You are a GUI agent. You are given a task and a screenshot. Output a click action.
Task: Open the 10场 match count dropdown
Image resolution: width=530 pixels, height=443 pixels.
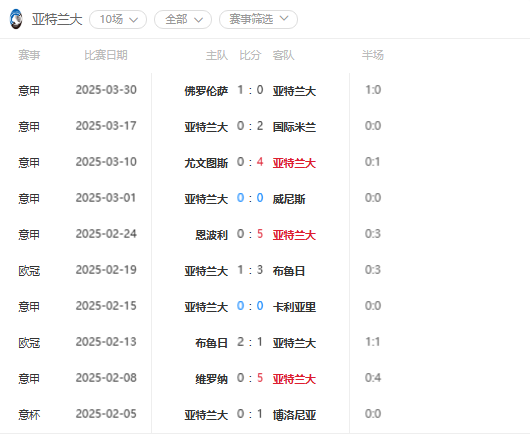(118, 19)
